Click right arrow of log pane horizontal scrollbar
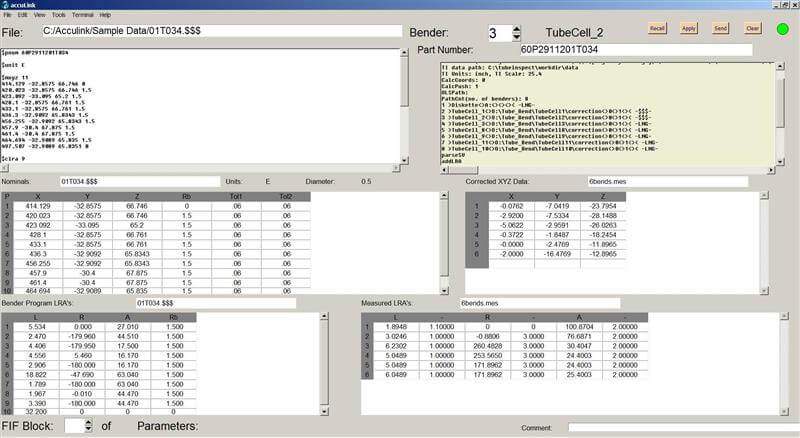 click(x=770, y=170)
